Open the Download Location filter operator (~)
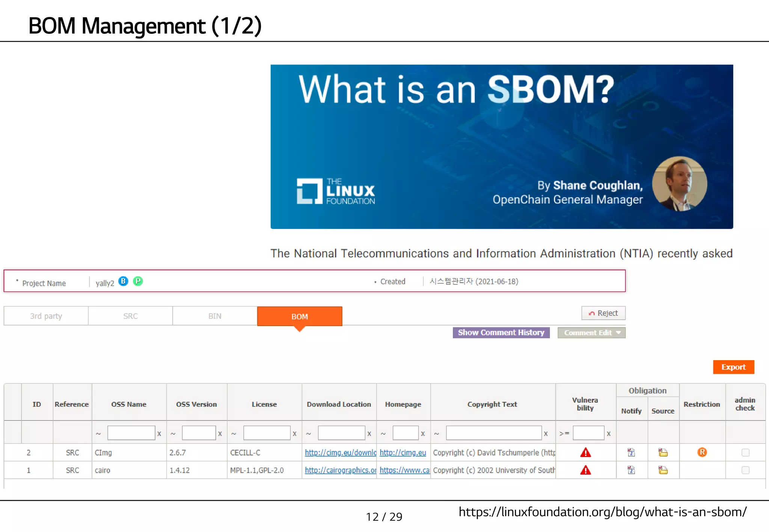This screenshot has height=532, width=769. click(x=308, y=434)
